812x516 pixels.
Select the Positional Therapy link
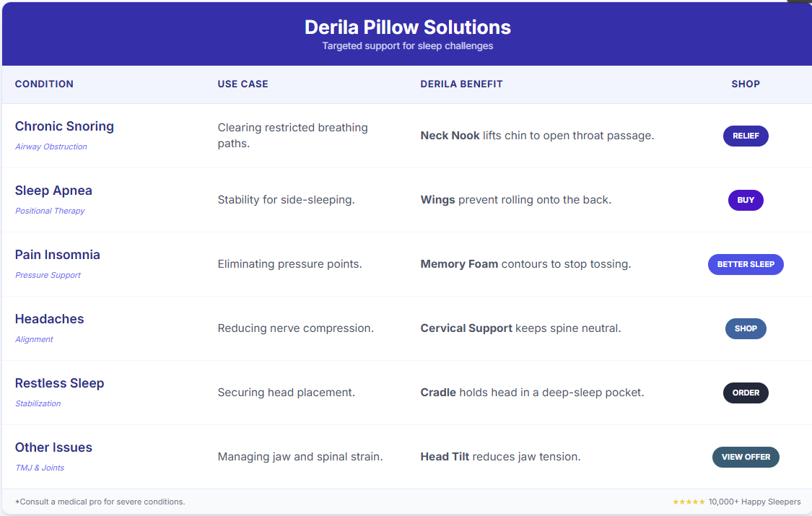pyautogui.click(x=49, y=211)
